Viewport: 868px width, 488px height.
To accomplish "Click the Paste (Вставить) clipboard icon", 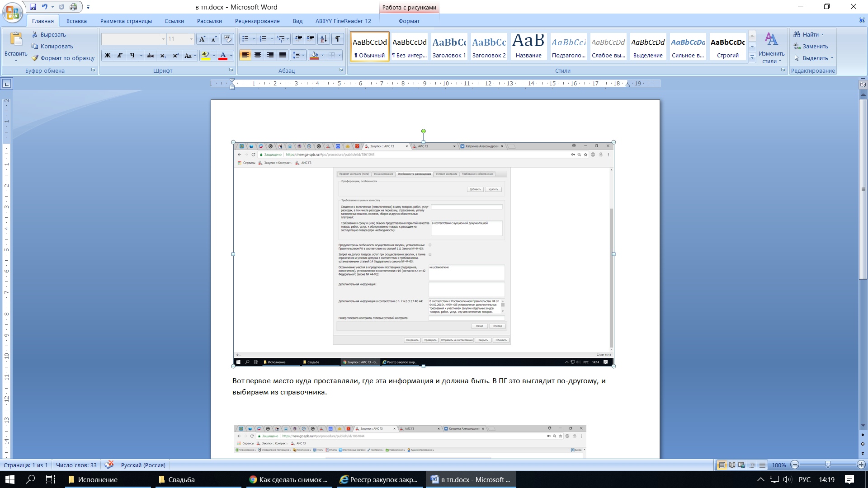I will click(16, 40).
